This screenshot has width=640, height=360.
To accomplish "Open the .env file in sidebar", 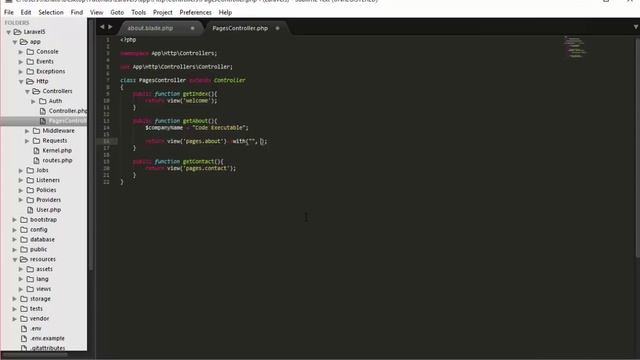I will tap(36, 329).
